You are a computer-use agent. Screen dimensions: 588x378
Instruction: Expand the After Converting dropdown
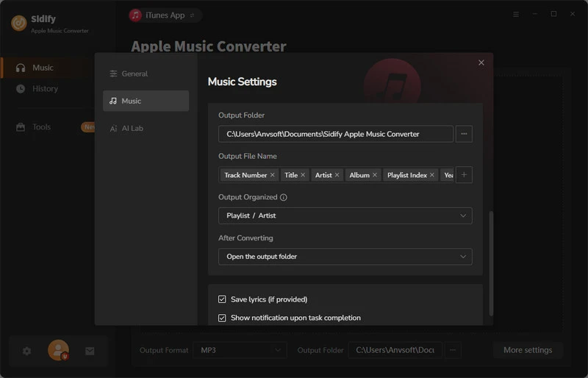tap(345, 257)
